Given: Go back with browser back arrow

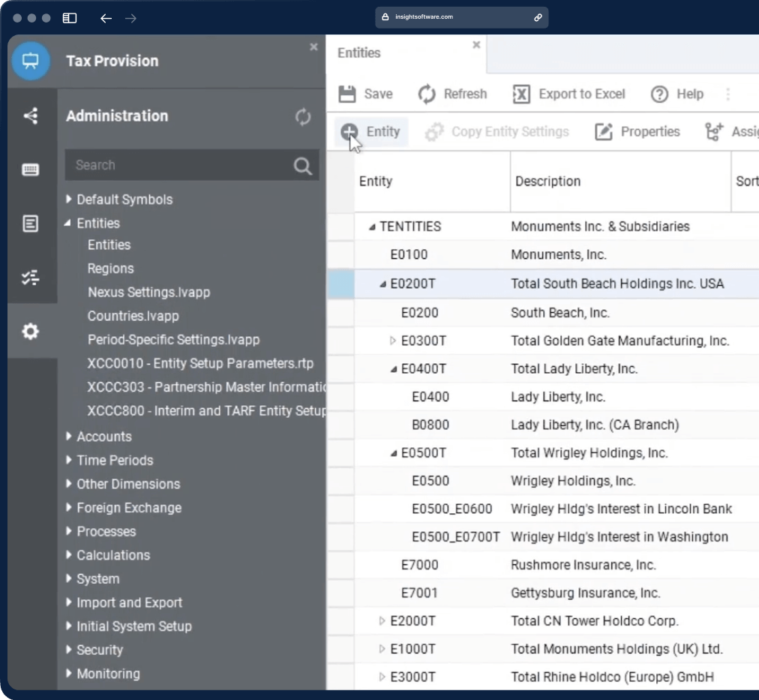Looking at the screenshot, I should [x=106, y=19].
